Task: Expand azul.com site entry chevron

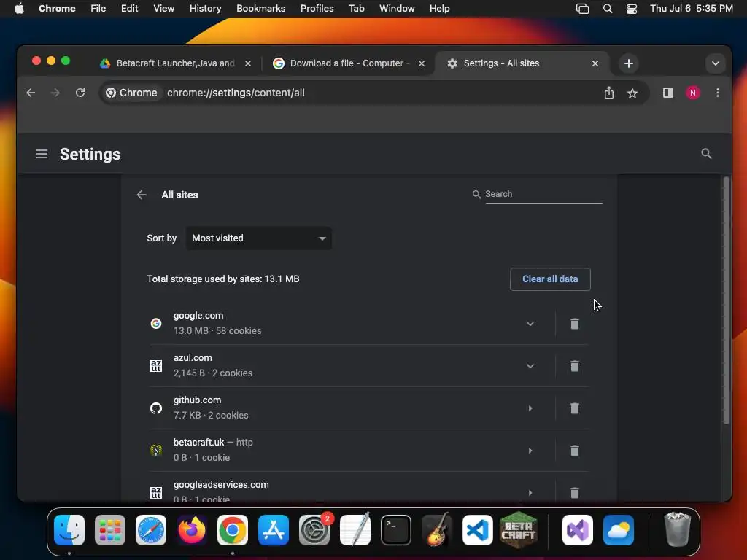Action: [530, 366]
